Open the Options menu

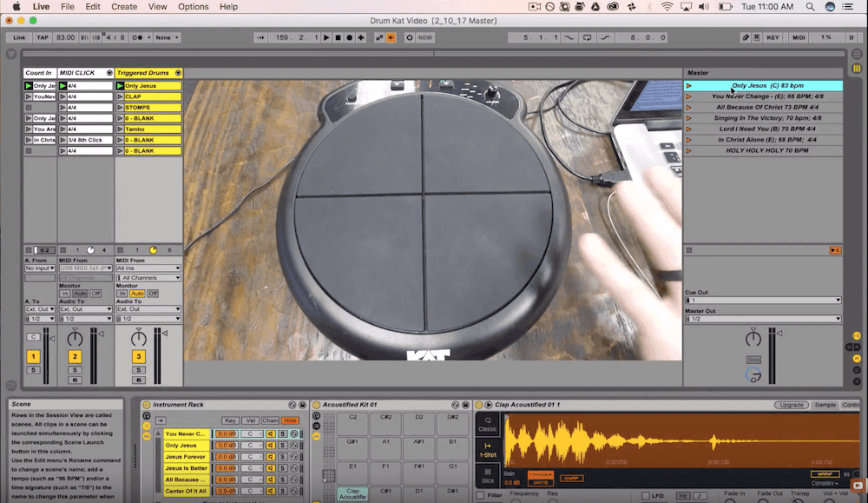coord(194,7)
